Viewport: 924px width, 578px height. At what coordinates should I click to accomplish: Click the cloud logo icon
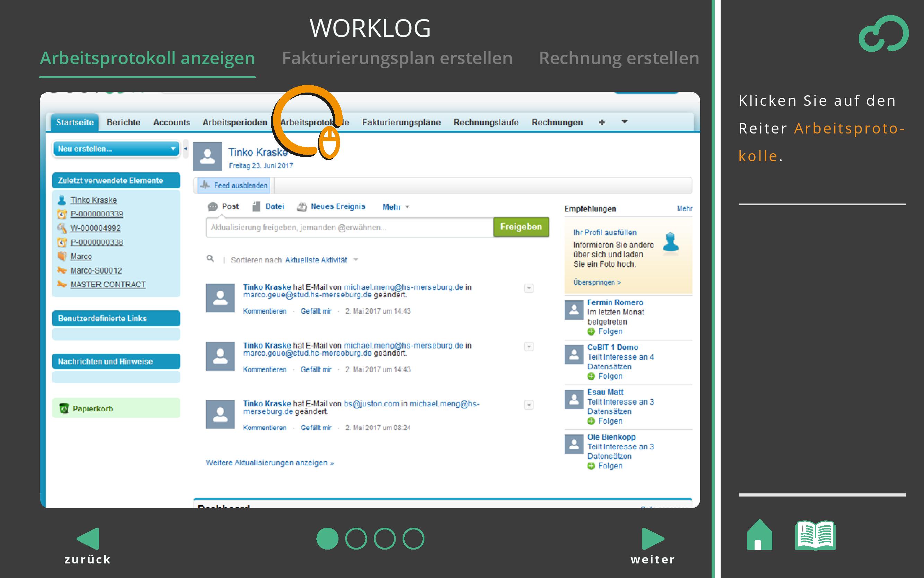pyautogui.click(x=884, y=33)
